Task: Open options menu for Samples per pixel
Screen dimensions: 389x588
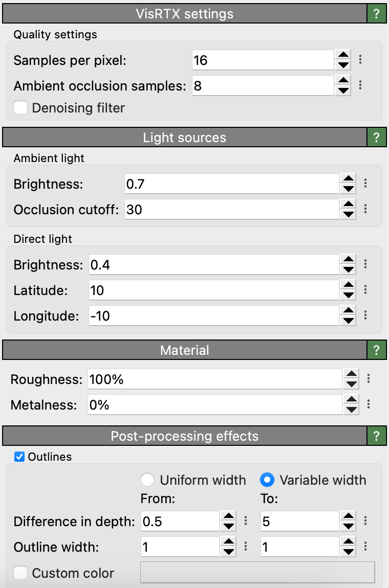Action: coord(361,60)
